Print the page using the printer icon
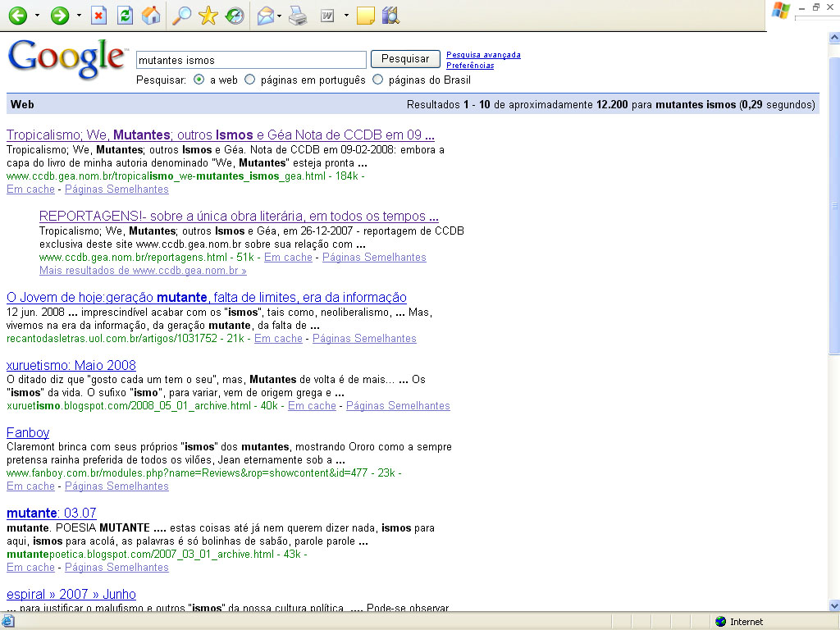The image size is (840, 630). pos(297,16)
